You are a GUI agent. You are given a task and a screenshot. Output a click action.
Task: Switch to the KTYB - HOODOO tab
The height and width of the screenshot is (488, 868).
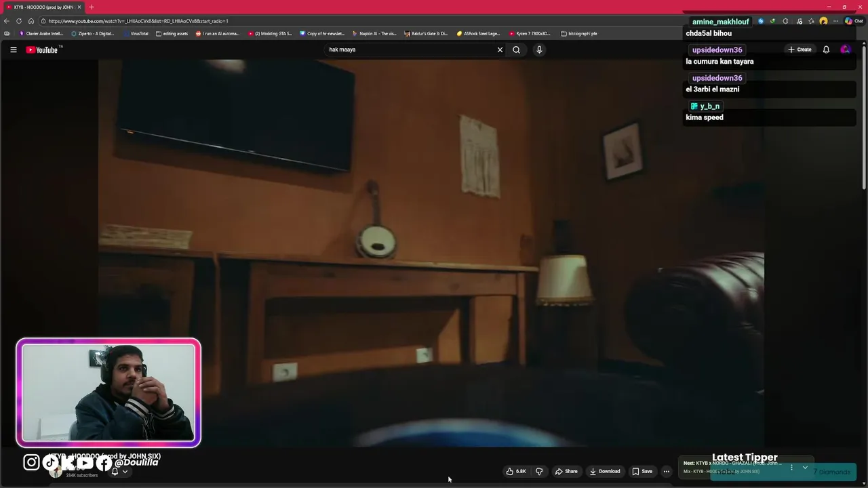pos(43,7)
